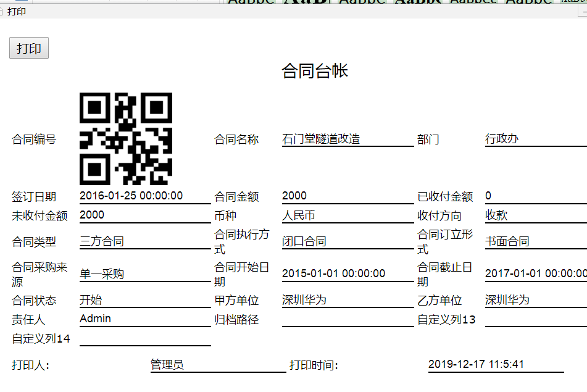
Task: Click the 合同开始日期 value 2015-01-01 00:00:00
Action: coord(333,273)
